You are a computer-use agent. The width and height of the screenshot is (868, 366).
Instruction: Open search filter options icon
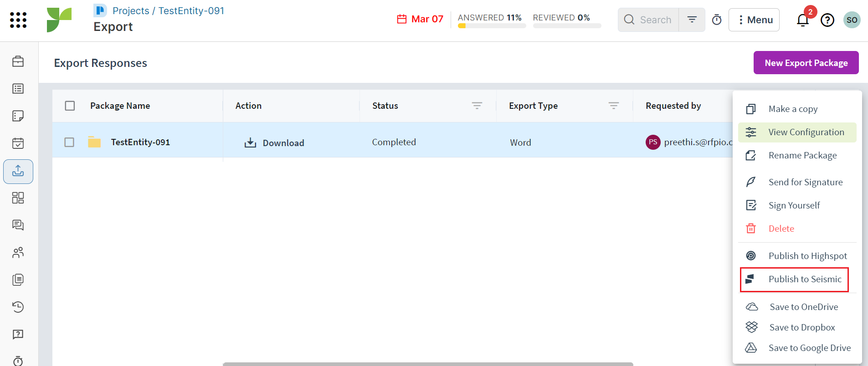[692, 20]
